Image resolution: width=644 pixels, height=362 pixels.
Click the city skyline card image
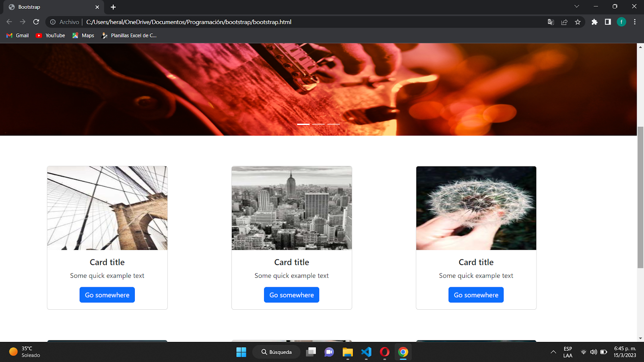pos(292,208)
